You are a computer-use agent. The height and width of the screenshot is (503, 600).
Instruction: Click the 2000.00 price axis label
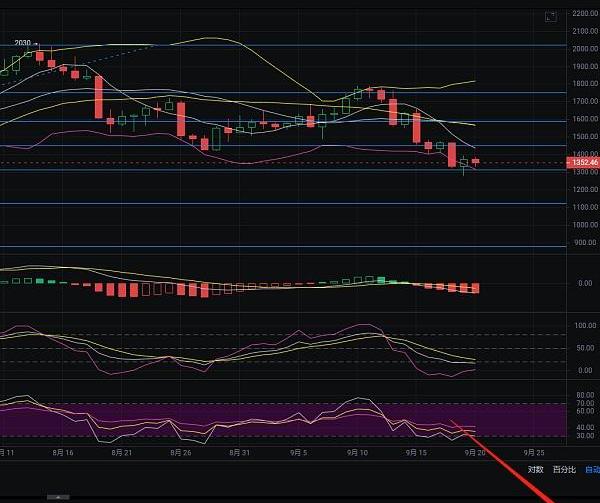tap(584, 48)
